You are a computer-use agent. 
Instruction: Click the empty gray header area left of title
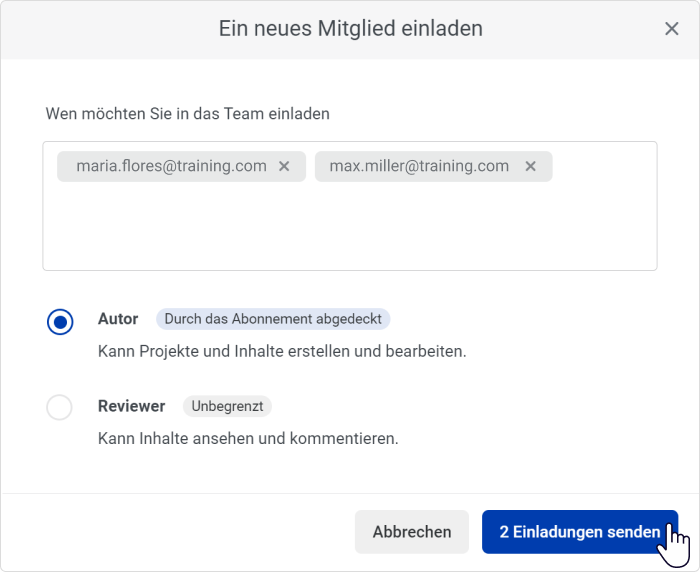pos(109,29)
